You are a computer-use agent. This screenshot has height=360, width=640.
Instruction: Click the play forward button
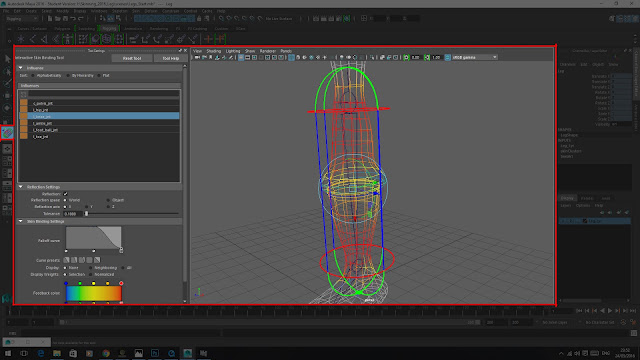(x=610, y=311)
